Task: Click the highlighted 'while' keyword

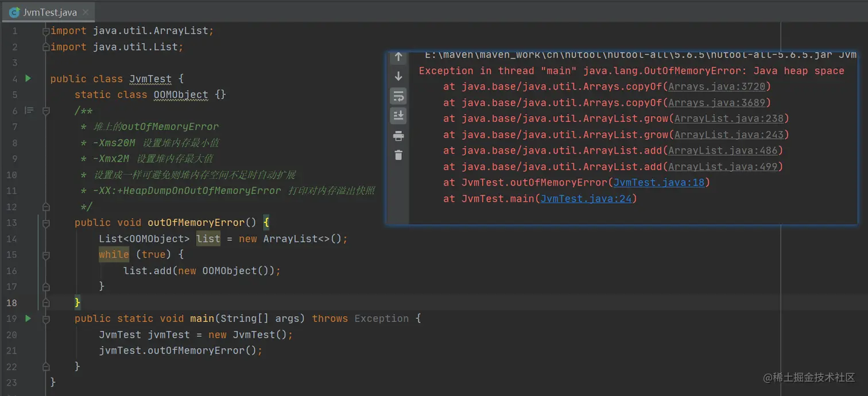Action: coord(114,255)
